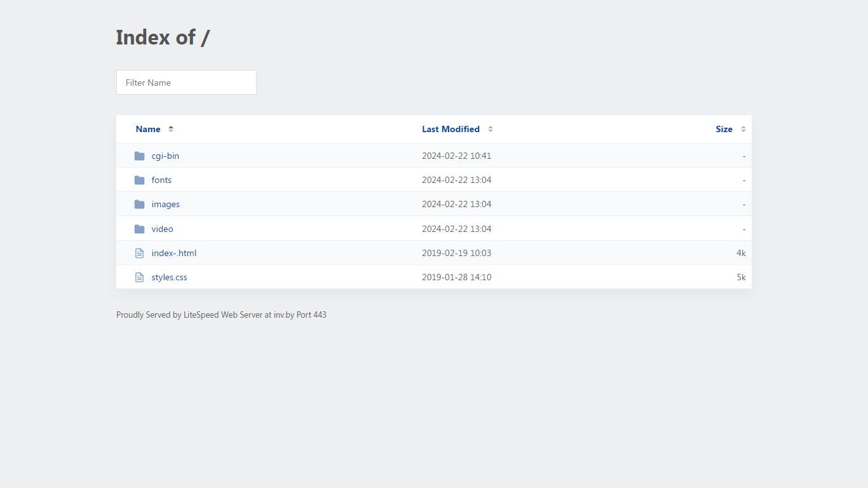Click the cgi-bin folder icon
Screen dimensions: 868x488
tap(140, 156)
